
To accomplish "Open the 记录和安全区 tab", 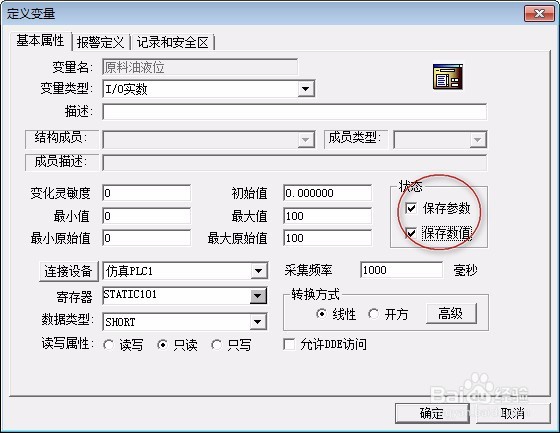I will pos(172,43).
